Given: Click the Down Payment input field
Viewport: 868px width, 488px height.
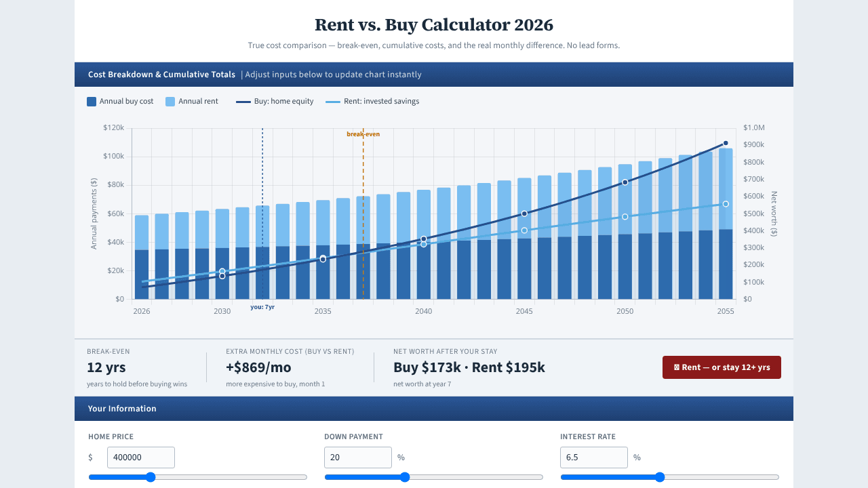Looking at the screenshot, I should (x=358, y=457).
